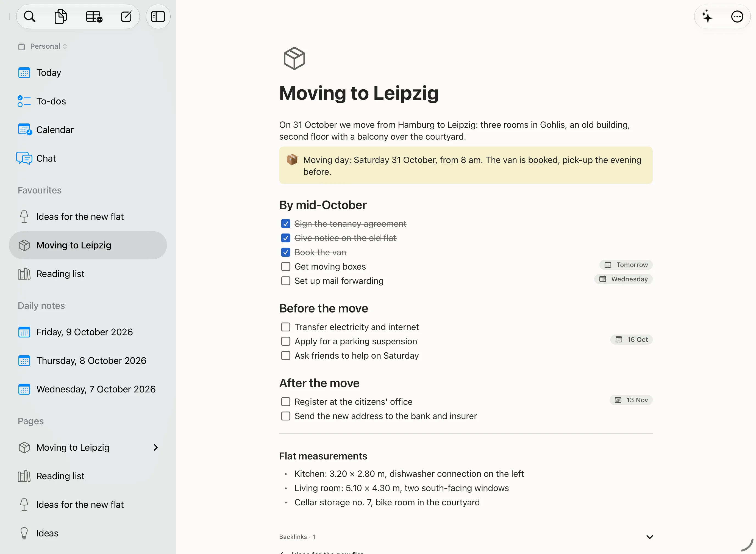
Task: Open Ideas for the new flat favourite
Action: coord(88,217)
